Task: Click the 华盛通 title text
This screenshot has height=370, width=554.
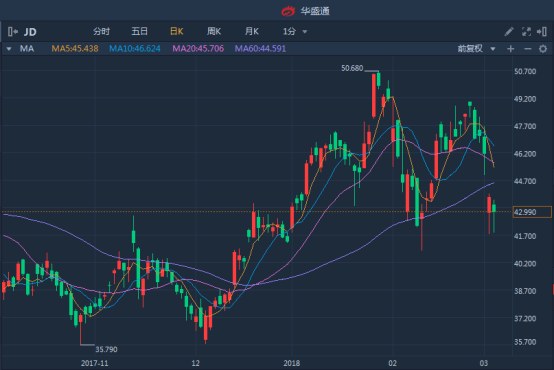Action: pos(315,11)
